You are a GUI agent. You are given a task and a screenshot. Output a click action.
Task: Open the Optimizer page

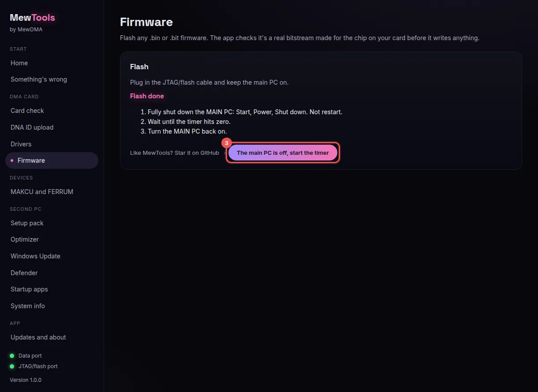click(x=52, y=239)
